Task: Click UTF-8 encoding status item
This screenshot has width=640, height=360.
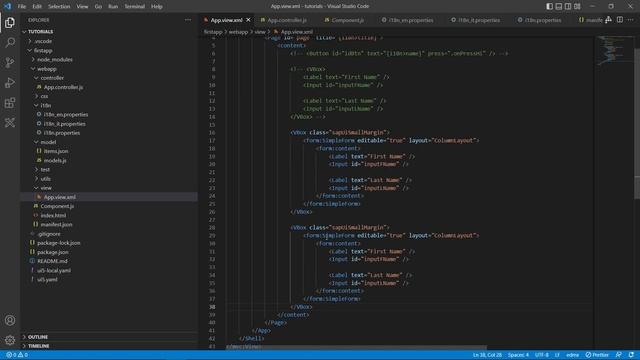Action: [x=542, y=355]
